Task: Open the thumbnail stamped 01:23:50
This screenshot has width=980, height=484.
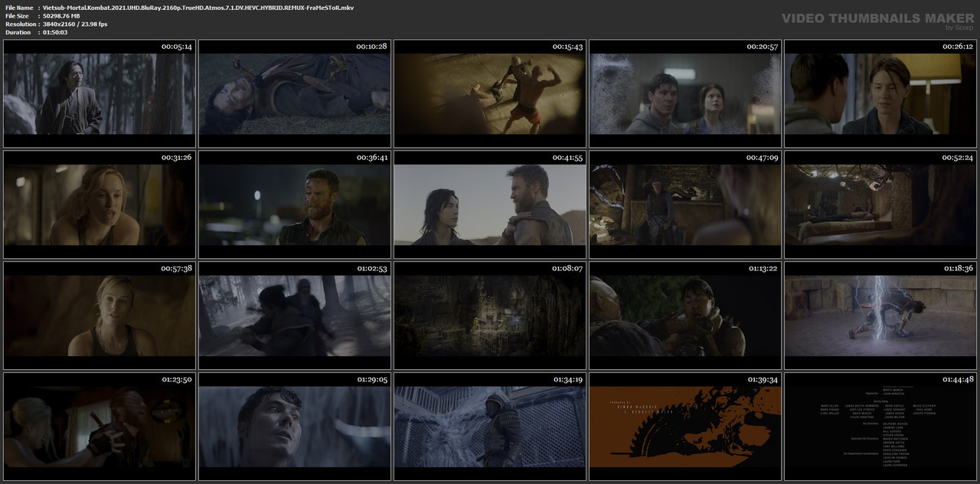Action: [x=98, y=426]
